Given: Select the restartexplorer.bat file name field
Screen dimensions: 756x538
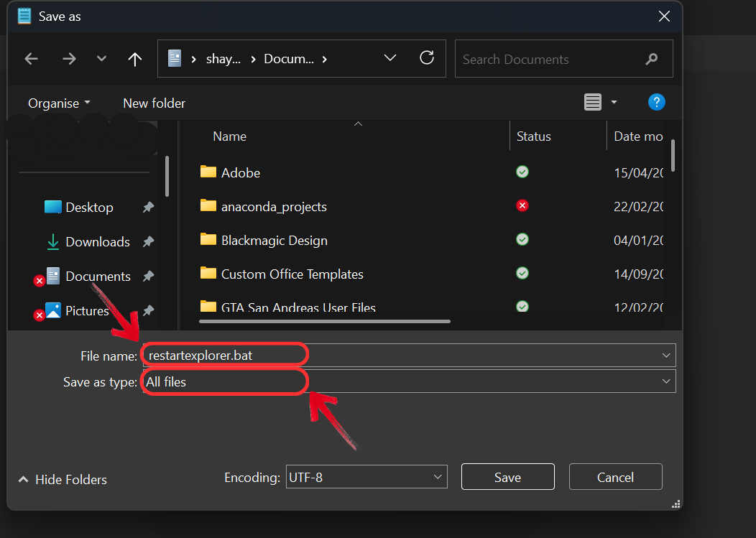Looking at the screenshot, I should pyautogui.click(x=223, y=354).
